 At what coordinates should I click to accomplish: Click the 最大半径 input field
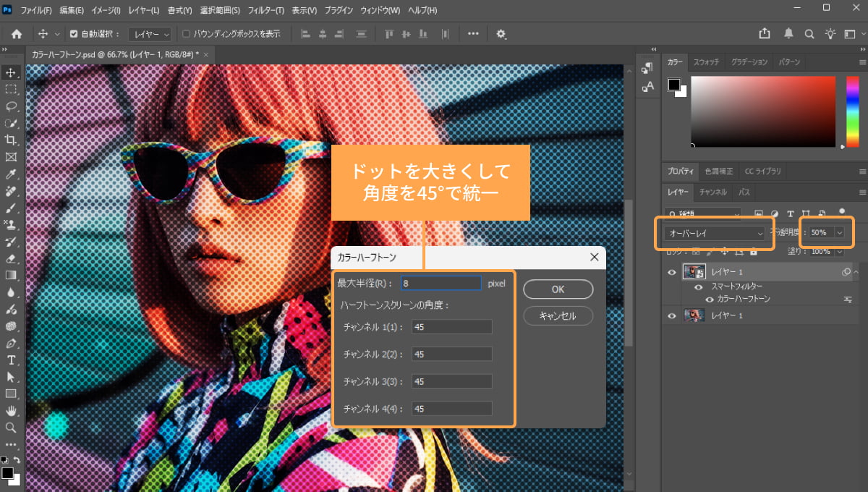pos(441,283)
